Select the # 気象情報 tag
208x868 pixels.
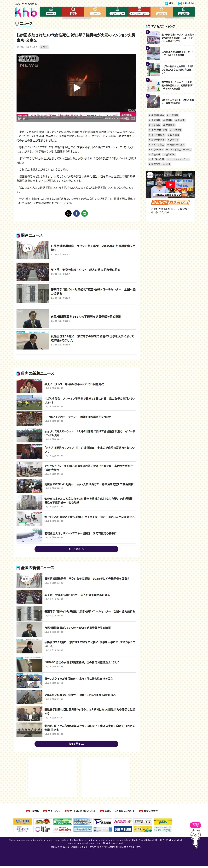[155, 125]
